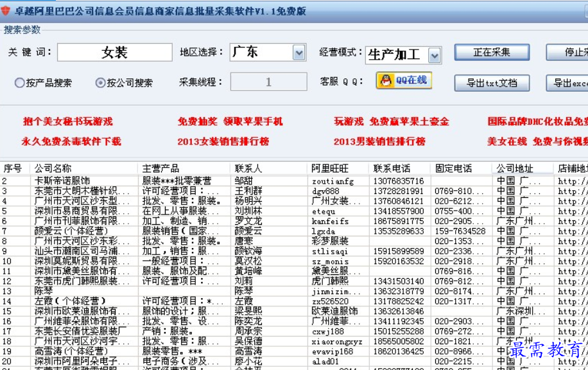This screenshot has height=370, width=588.
Task: Click contact name 王利群
Action: [248, 191]
